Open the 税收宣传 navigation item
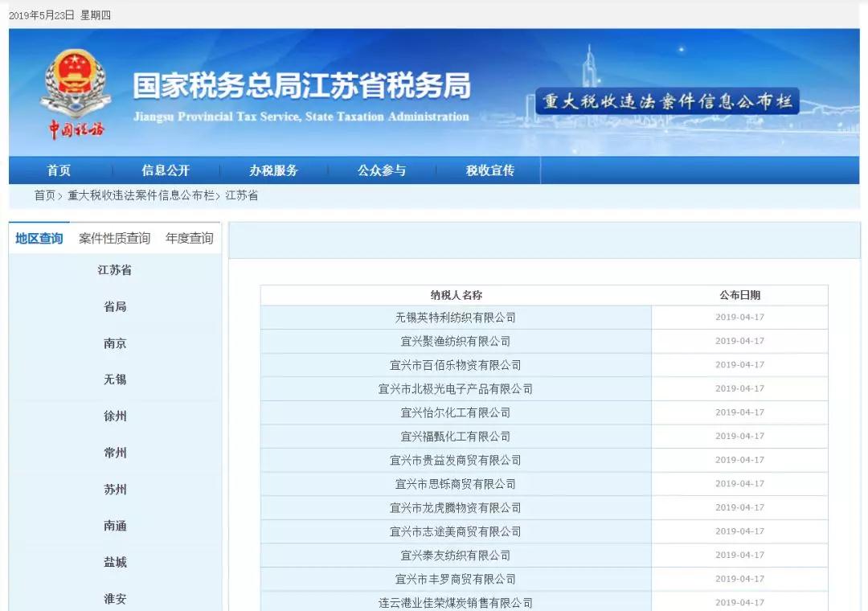Screen dimensions: 868x611 [x=490, y=170]
